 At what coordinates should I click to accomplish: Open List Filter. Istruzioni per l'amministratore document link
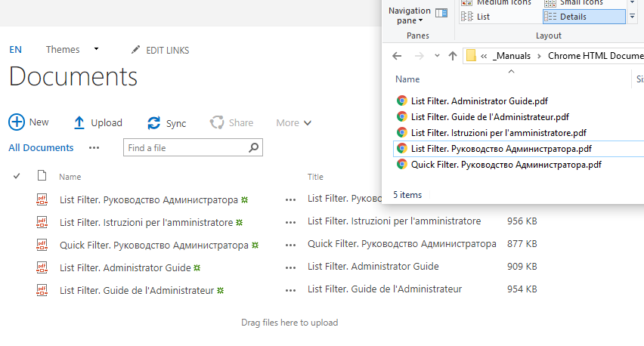pos(146,222)
